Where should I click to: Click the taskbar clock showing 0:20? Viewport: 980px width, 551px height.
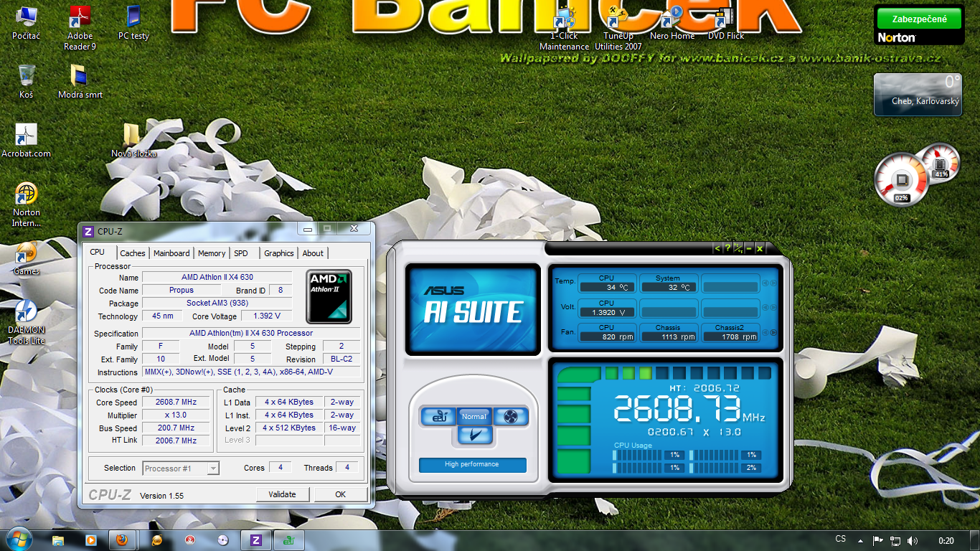pyautogui.click(x=946, y=540)
